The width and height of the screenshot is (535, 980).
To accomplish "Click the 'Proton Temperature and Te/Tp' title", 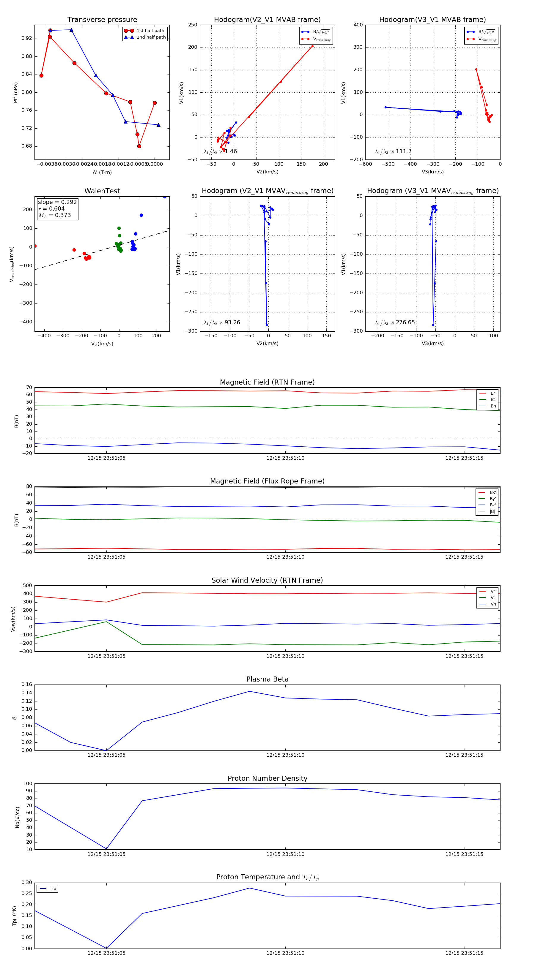I will tap(267, 877).
